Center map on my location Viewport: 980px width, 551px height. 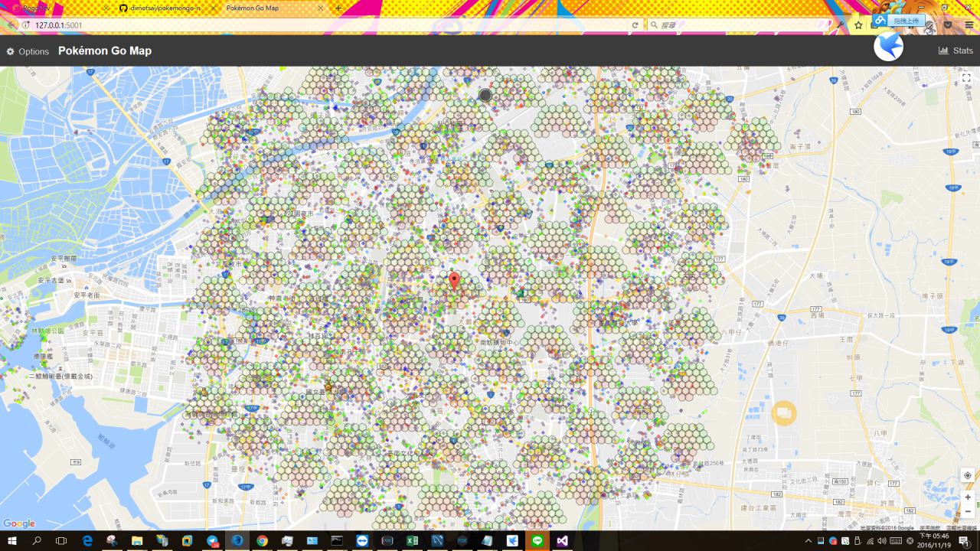click(968, 475)
